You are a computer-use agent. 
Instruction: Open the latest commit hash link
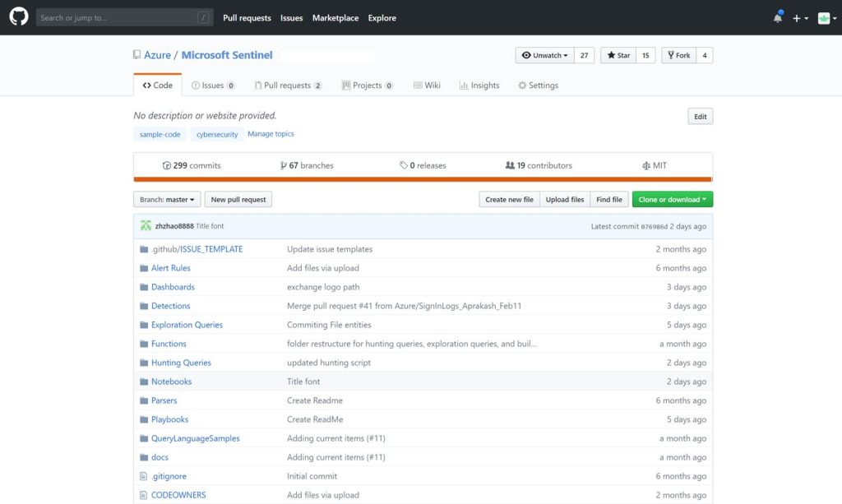(x=654, y=226)
